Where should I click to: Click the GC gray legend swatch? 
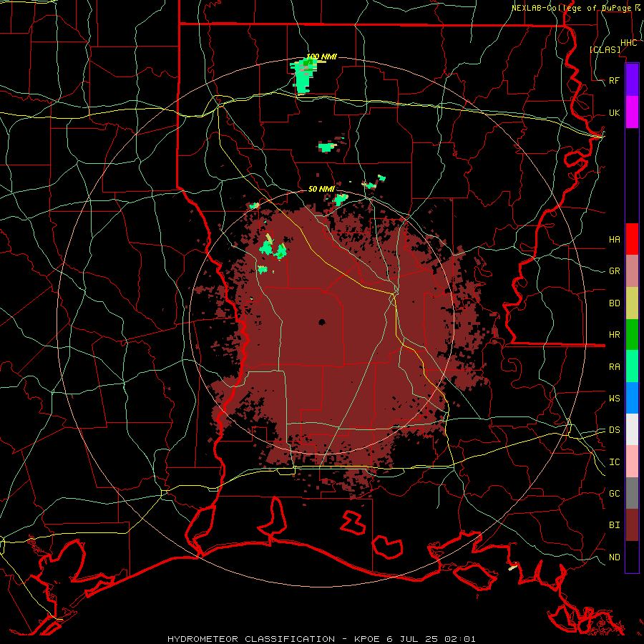pos(632,493)
